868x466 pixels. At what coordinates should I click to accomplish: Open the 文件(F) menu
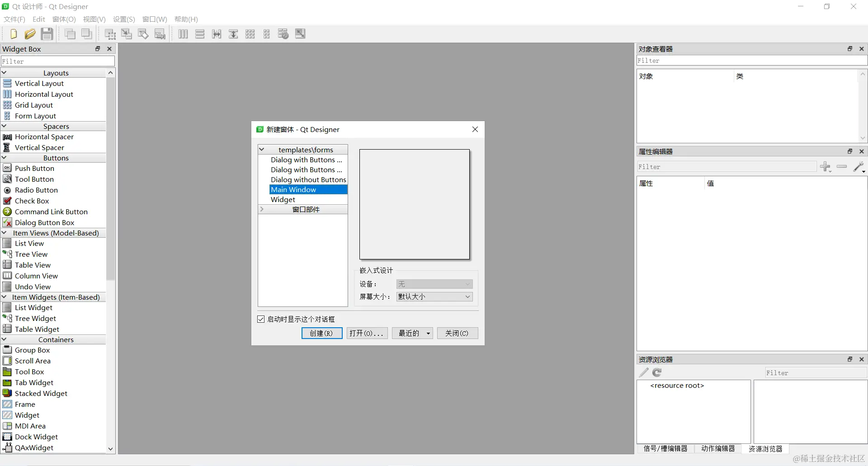tap(14, 19)
